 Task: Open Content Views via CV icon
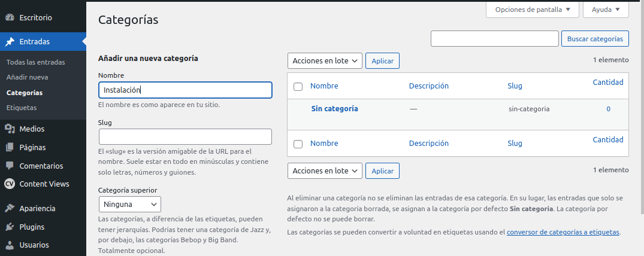coord(10,184)
